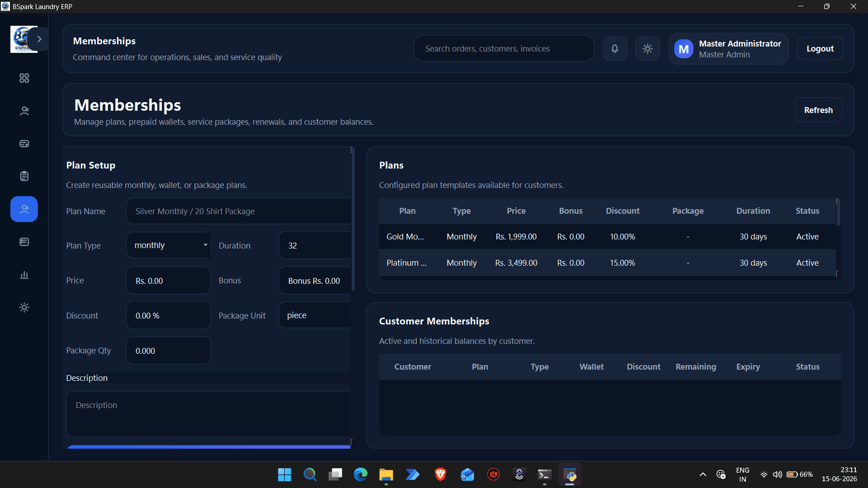Open Task View on taskbar
868x488 pixels.
[335, 474]
